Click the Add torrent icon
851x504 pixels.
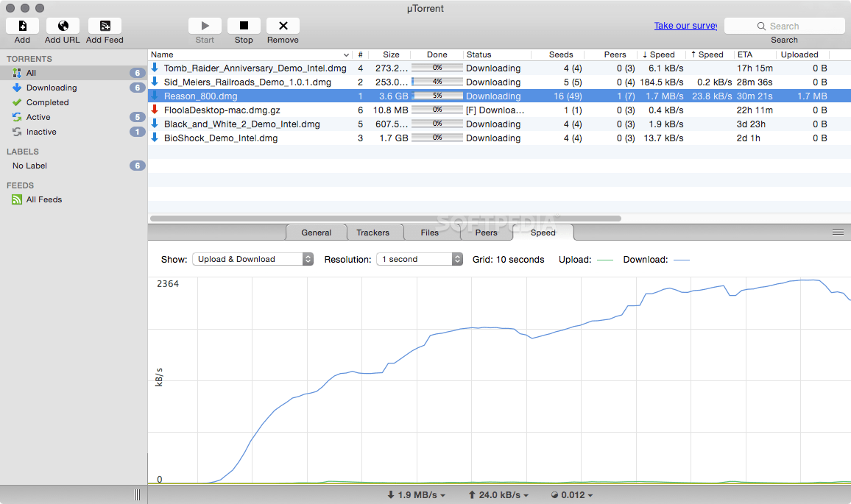click(x=22, y=26)
